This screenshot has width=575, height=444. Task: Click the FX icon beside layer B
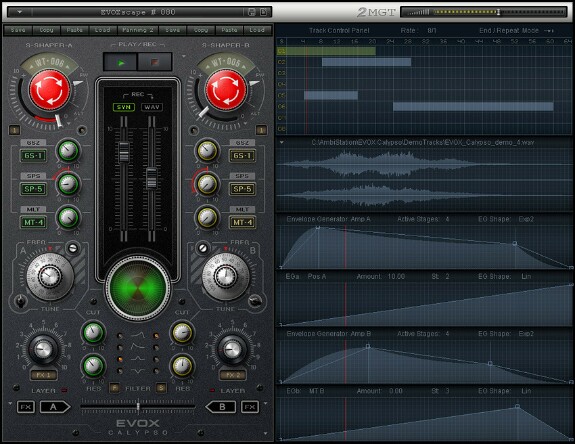click(x=250, y=407)
